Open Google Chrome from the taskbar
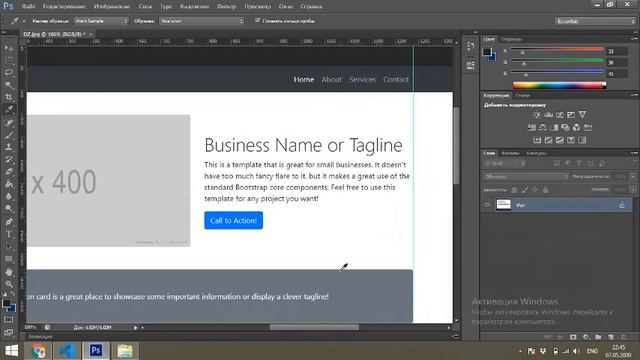Image resolution: width=640 pixels, height=360 pixels. point(38,351)
